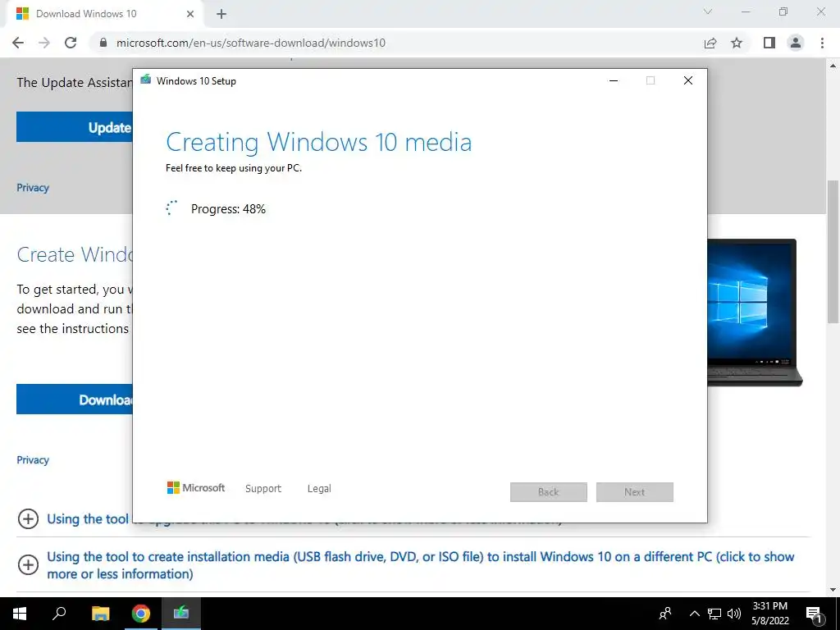840x630 pixels.
Task: Click the address bar URL
Action: (x=251, y=43)
